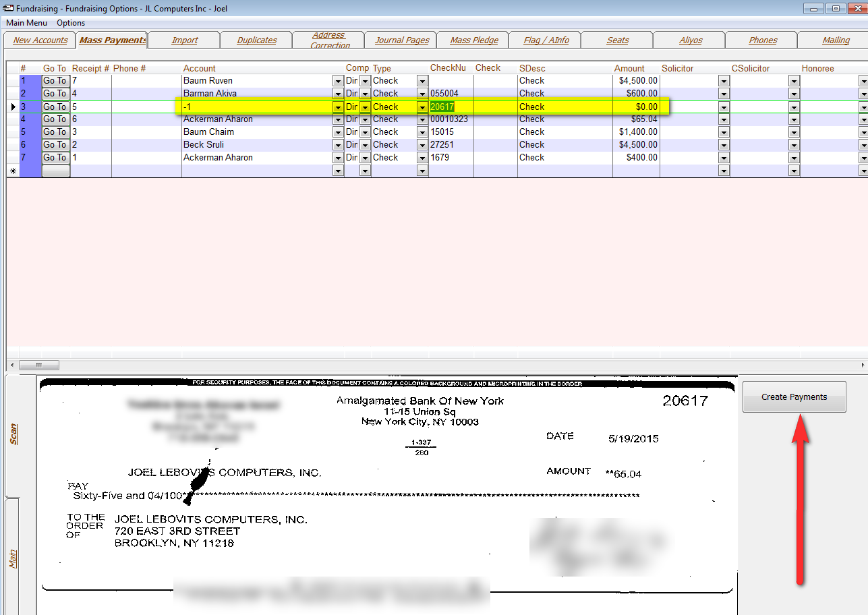Open the Options menu

(x=71, y=23)
